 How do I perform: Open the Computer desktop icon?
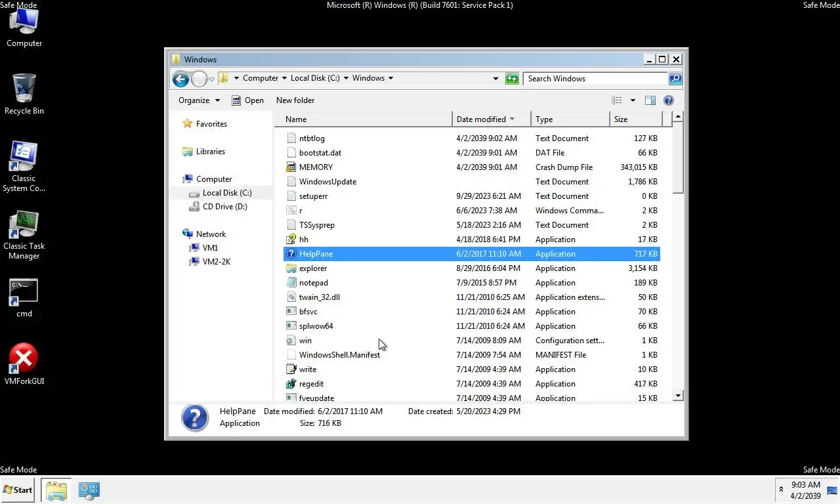click(24, 28)
